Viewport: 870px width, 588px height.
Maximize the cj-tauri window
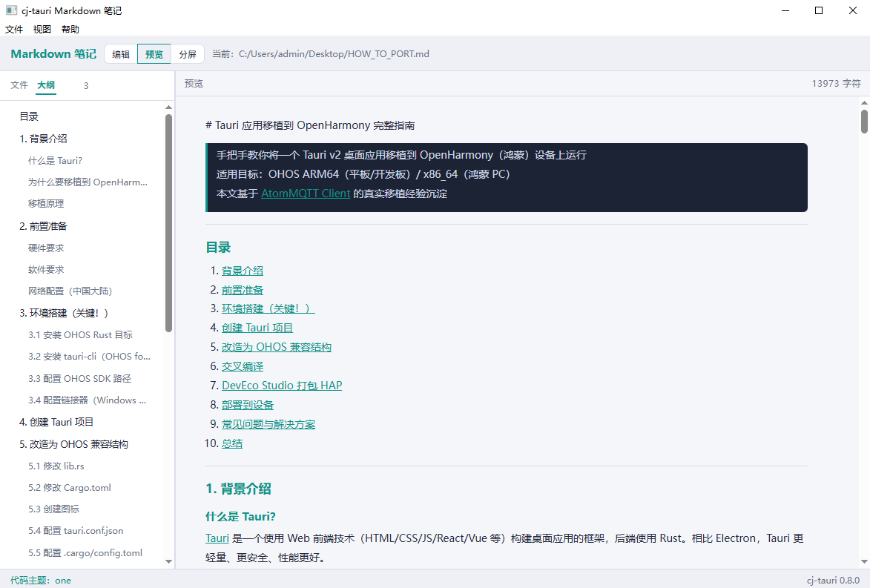[x=819, y=10]
